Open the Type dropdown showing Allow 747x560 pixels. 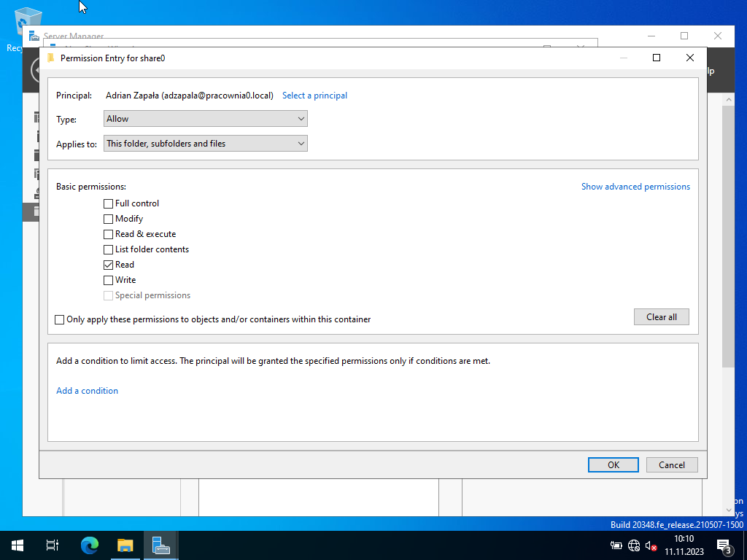(205, 119)
